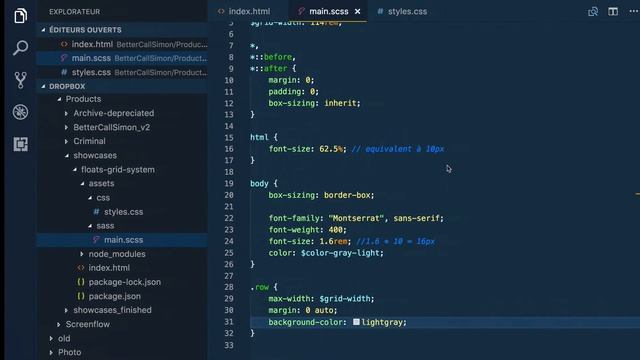Open the More Actions ellipsis menu
This screenshot has width=640, height=360.
[x=633, y=11]
